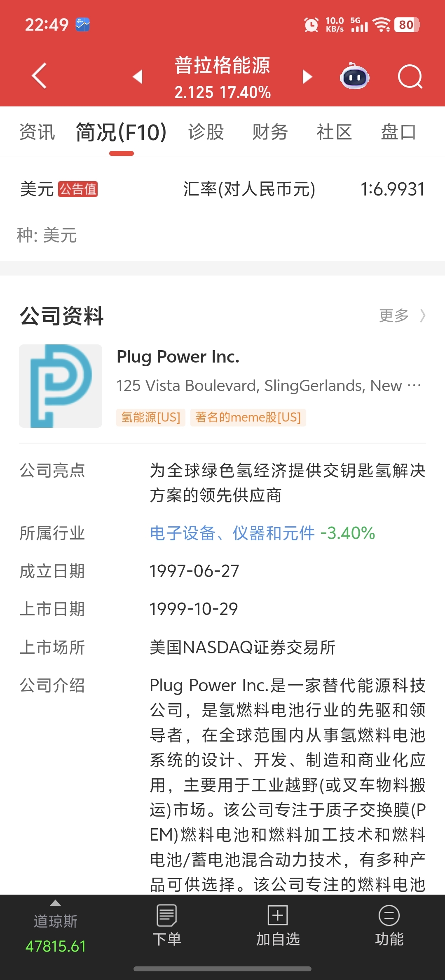Switch to the 资讯 tab
Viewport: 445px width, 980px height.
pyautogui.click(x=37, y=132)
